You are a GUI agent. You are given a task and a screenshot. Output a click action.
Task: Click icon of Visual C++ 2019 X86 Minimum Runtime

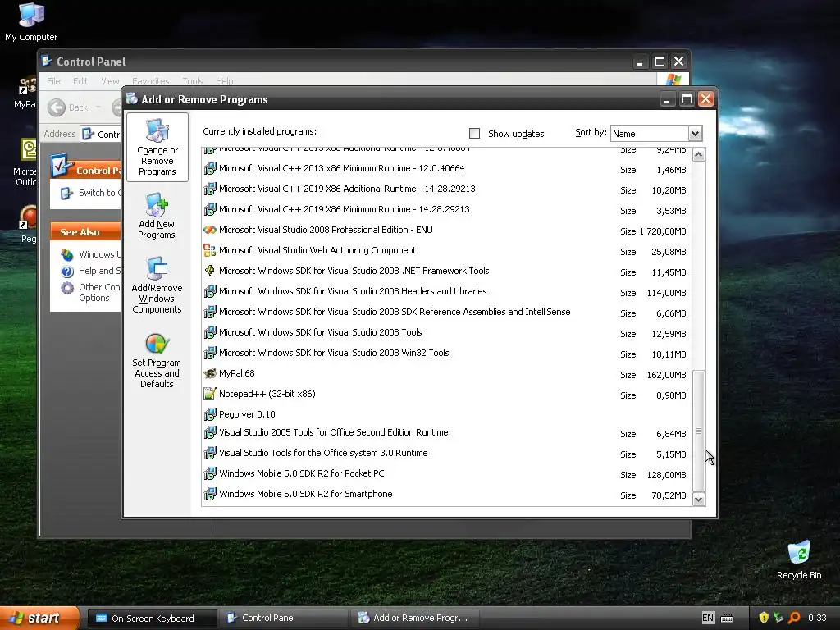(x=209, y=209)
